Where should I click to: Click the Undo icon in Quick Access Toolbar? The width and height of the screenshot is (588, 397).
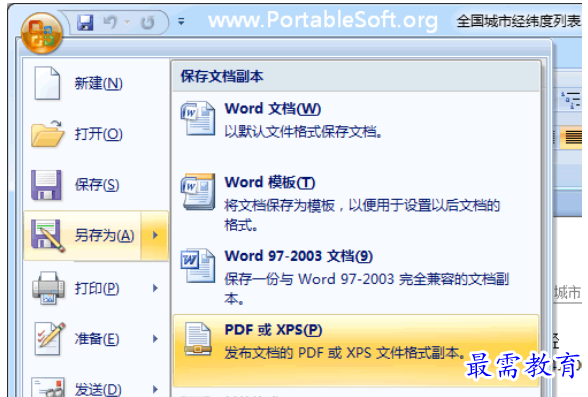pyautogui.click(x=110, y=22)
